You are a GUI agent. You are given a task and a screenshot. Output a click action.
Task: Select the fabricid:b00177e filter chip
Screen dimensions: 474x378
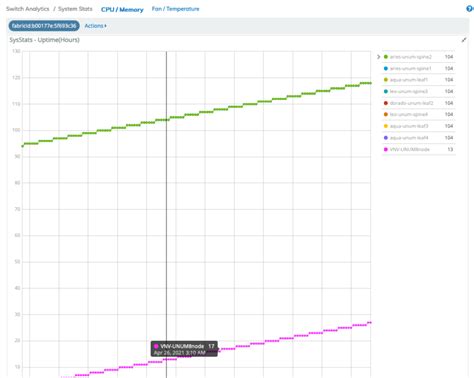click(x=44, y=26)
